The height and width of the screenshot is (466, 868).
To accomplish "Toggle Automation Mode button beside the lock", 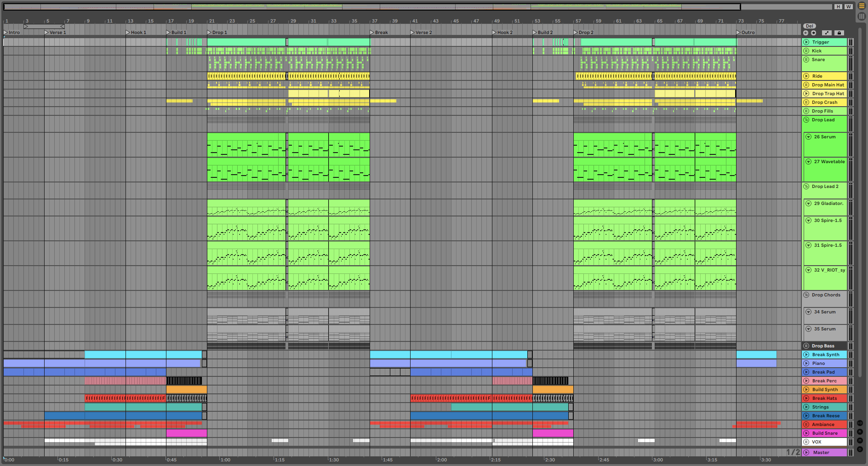I will pyautogui.click(x=827, y=33).
